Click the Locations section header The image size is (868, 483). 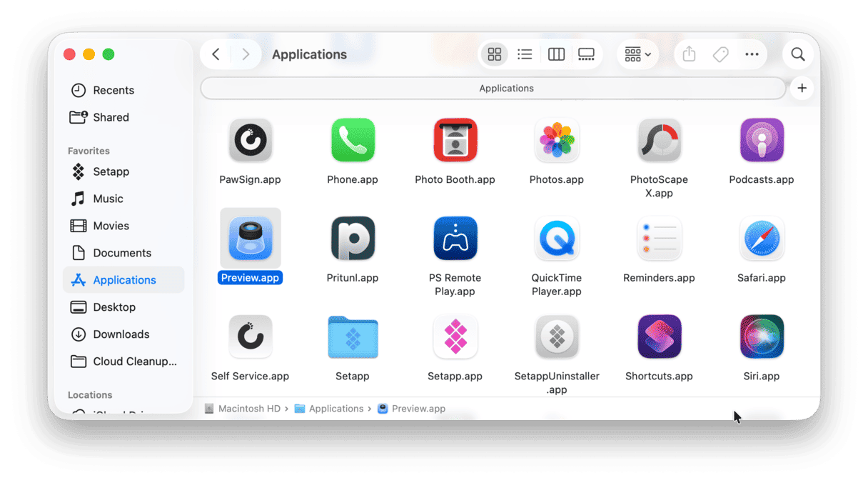(x=90, y=395)
